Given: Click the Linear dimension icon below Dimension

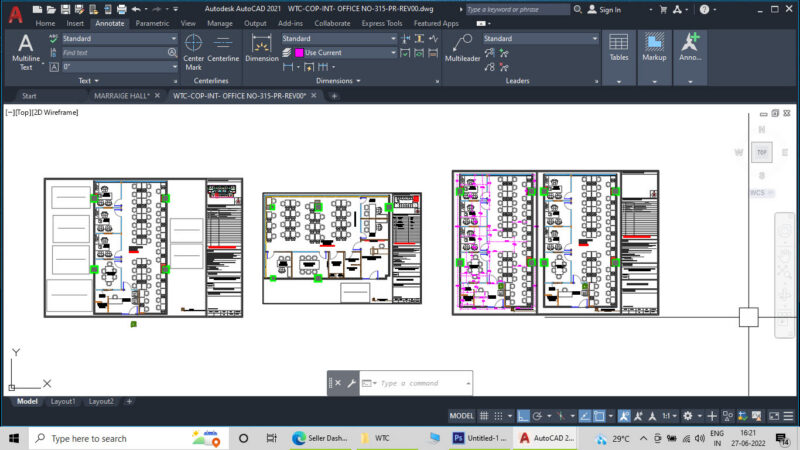Looking at the screenshot, I should point(288,67).
